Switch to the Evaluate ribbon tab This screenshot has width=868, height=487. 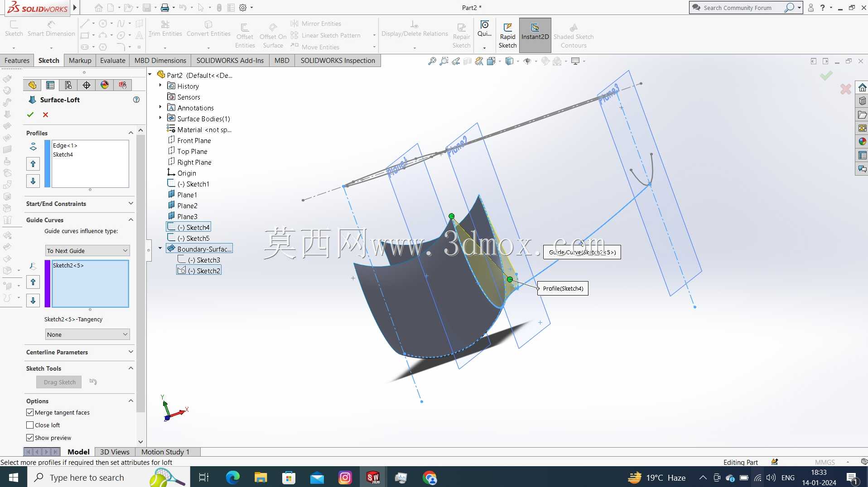(x=112, y=60)
